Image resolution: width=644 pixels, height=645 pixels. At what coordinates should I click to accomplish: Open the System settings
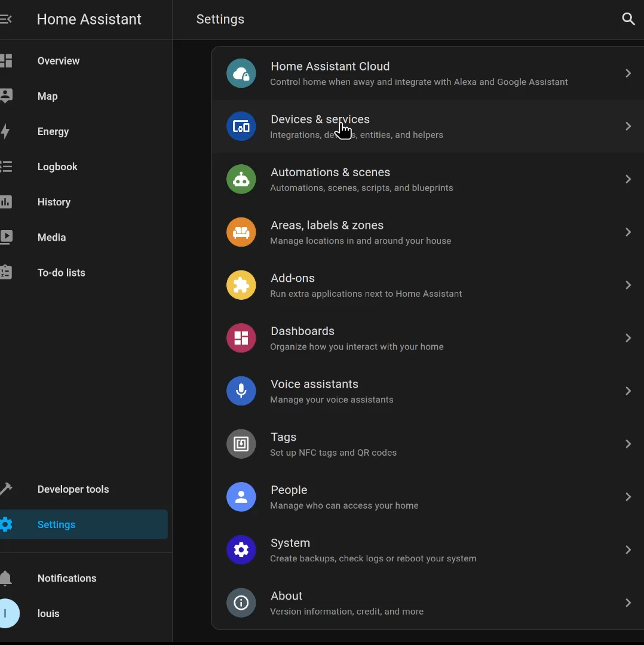[x=428, y=550]
